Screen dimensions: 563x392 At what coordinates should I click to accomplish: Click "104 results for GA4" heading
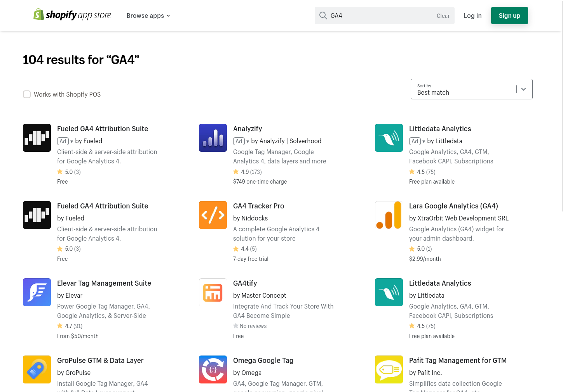[81, 60]
